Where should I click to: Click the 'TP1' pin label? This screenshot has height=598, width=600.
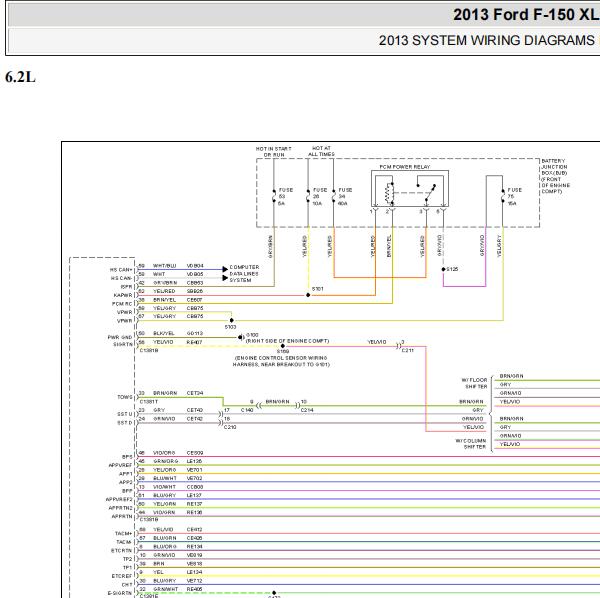coord(127,567)
